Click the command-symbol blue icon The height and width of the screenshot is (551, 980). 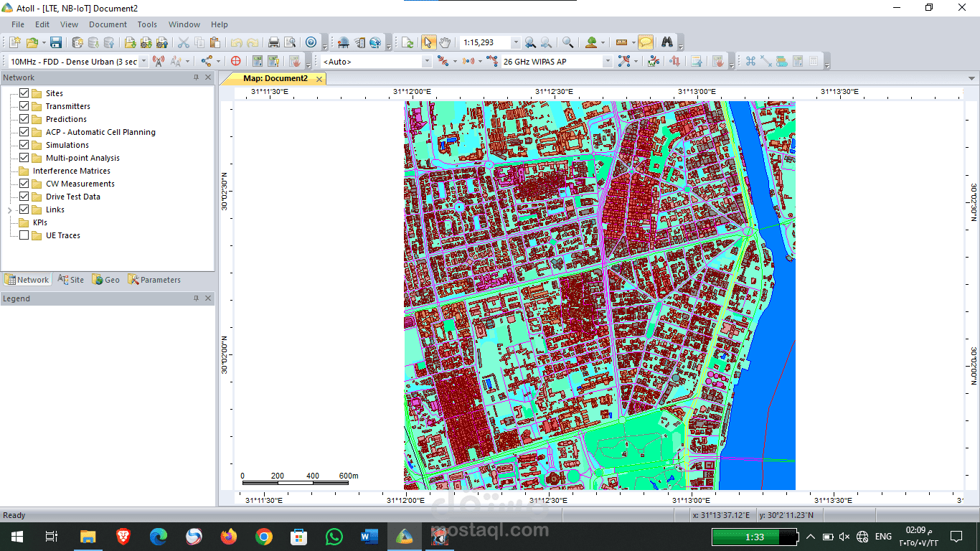750,62
